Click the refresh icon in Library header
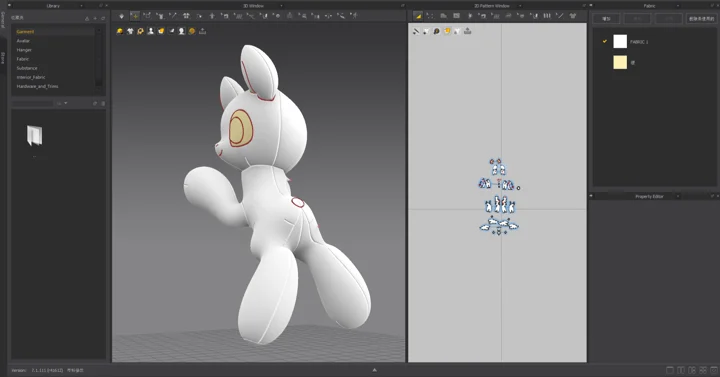 (x=103, y=18)
